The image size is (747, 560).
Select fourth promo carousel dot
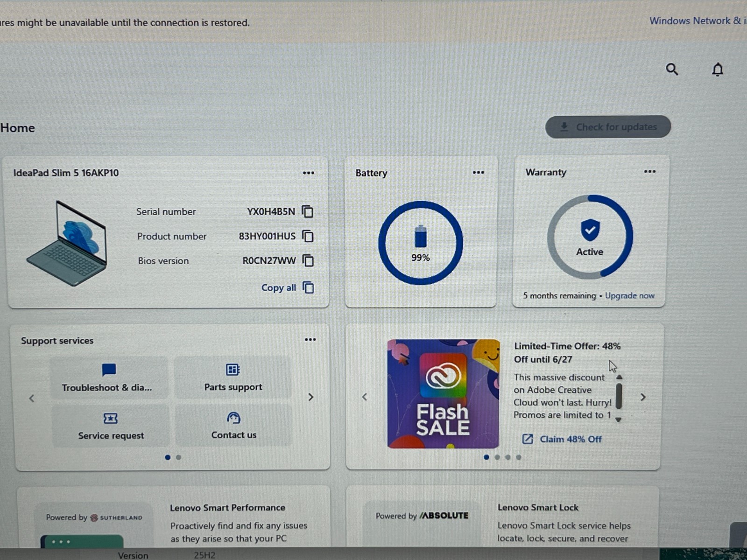(519, 457)
